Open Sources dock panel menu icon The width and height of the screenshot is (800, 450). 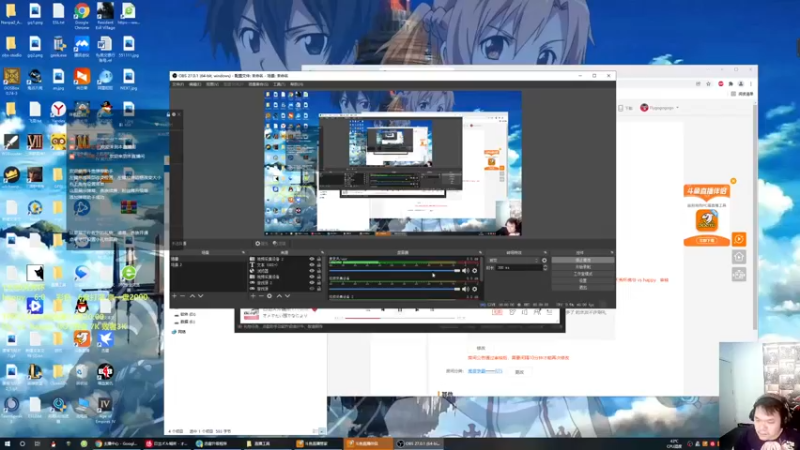[x=322, y=253]
